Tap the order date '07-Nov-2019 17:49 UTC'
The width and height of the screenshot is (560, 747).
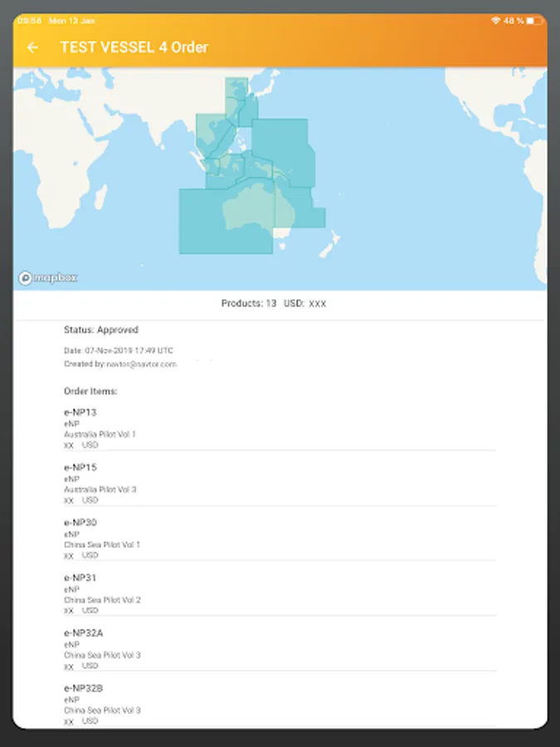[x=129, y=350]
